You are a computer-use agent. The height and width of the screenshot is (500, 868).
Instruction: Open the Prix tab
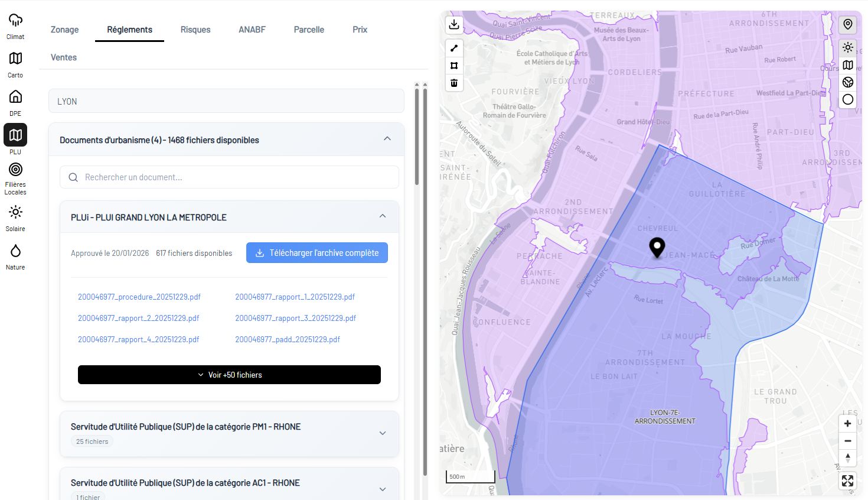(360, 30)
